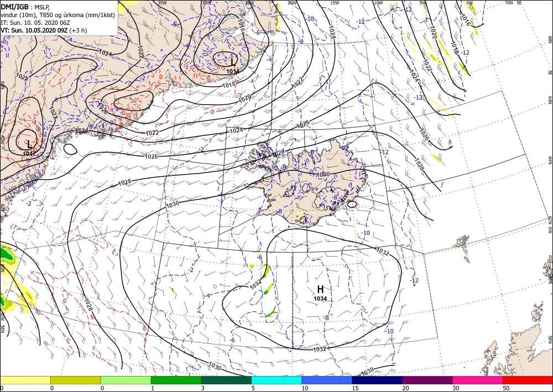Click the '15W' longitude label
The width and height of the screenshot is (553, 392).
tap(335, 3)
